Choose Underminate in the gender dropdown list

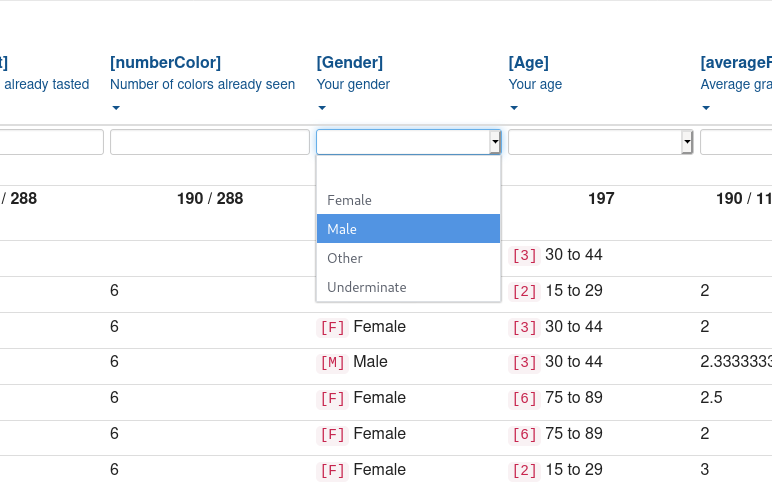point(367,287)
